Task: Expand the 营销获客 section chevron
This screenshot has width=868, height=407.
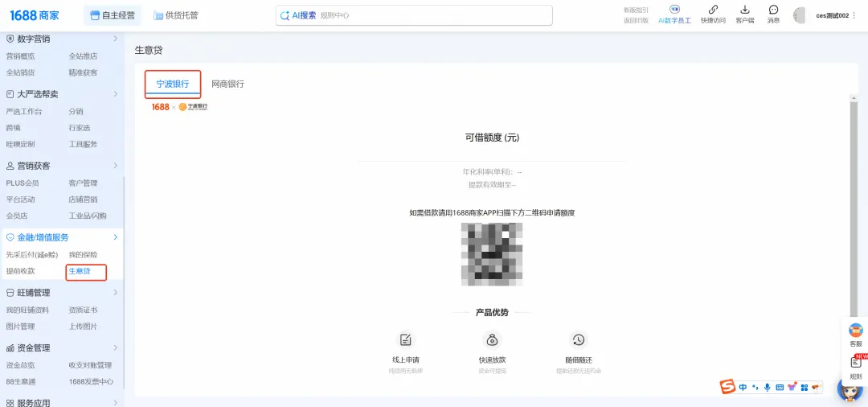Action: pos(115,166)
